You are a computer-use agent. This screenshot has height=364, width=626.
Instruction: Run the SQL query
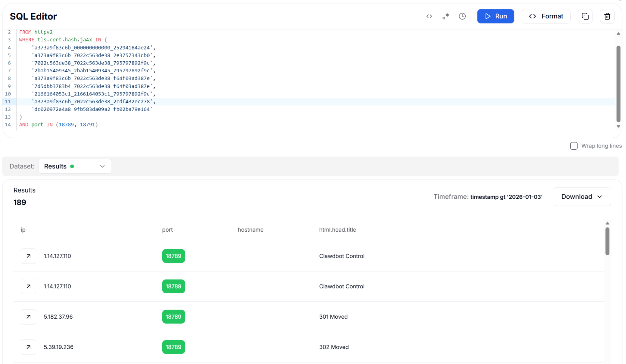[x=495, y=16]
